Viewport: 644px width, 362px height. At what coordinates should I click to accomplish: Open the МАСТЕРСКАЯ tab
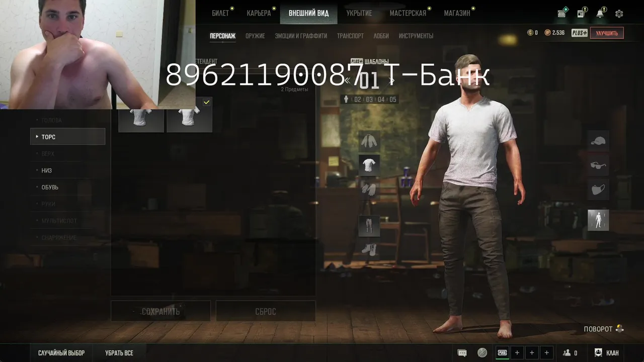(x=408, y=13)
